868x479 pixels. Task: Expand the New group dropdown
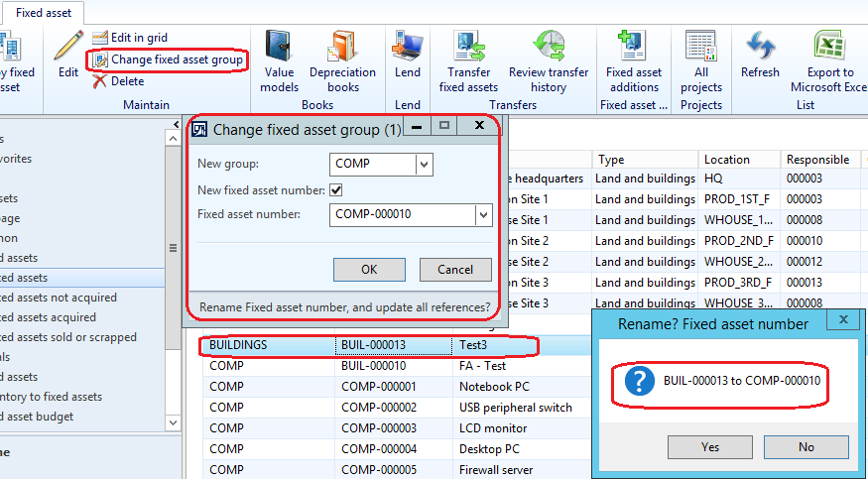(424, 164)
